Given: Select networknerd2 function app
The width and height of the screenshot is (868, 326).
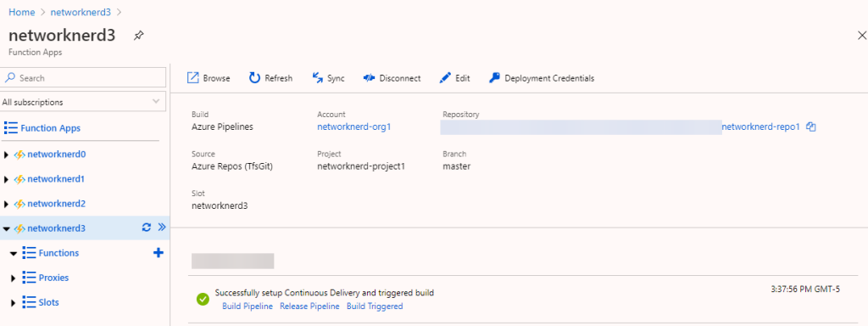Looking at the screenshot, I should [57, 204].
